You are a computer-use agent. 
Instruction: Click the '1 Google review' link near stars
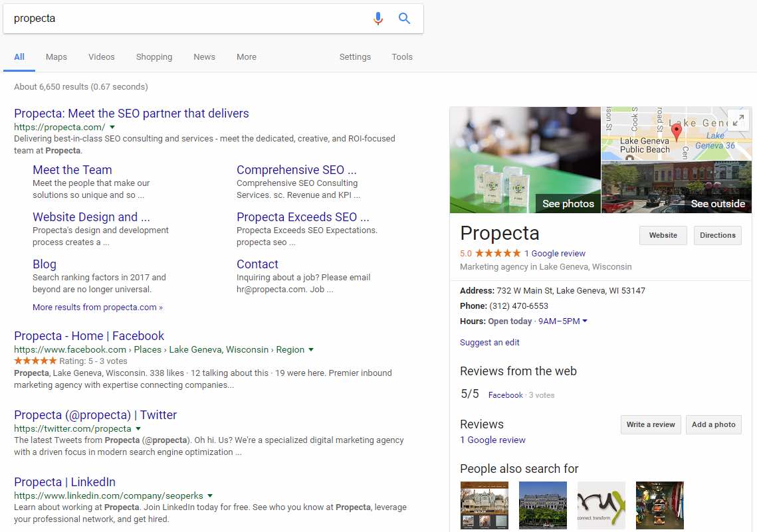tap(555, 253)
